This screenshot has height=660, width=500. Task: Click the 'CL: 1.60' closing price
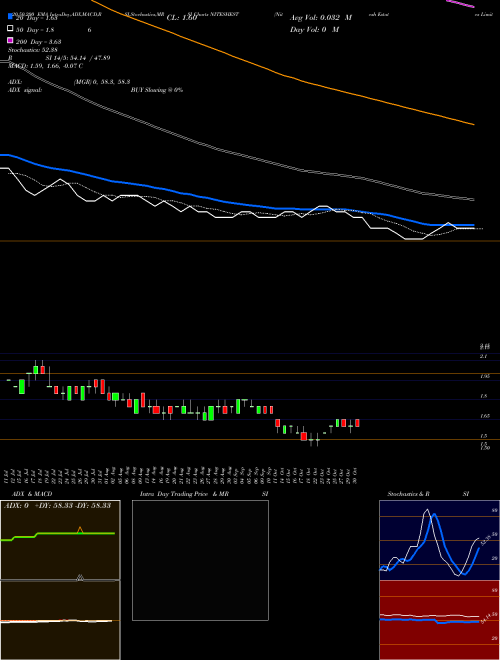pyautogui.click(x=182, y=18)
